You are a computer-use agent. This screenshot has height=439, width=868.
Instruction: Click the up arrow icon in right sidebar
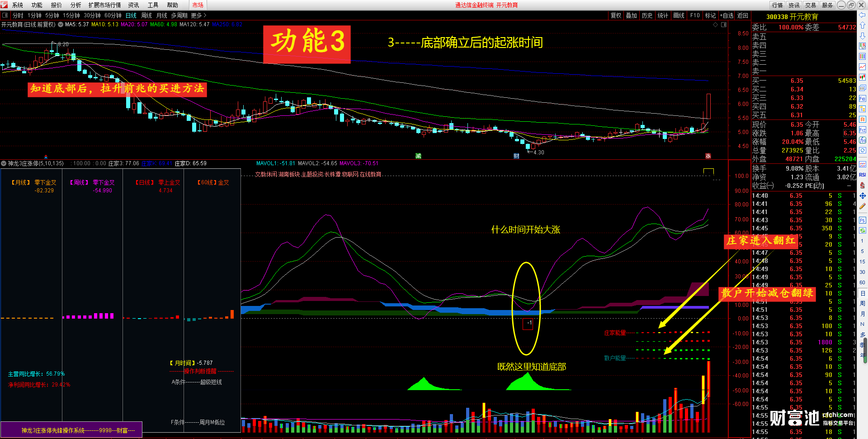862,25
